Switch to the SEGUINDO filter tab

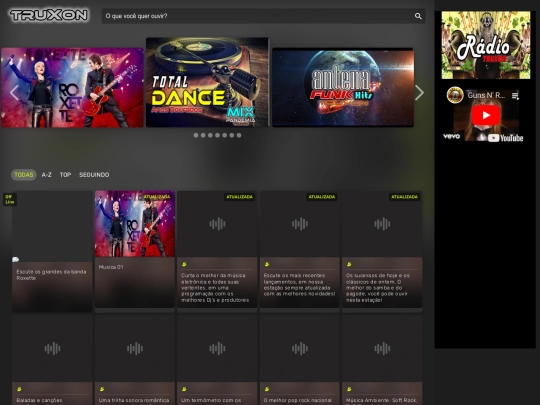94,175
